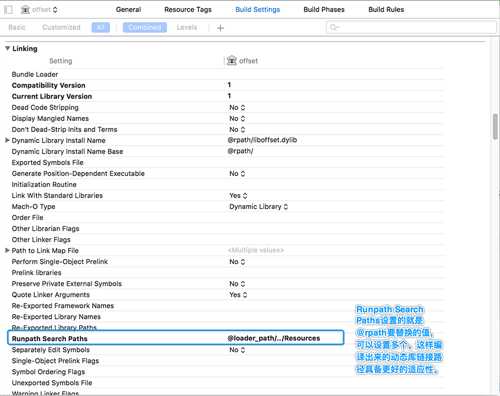Viewport: 500px width, 396px height.
Task: Add a build setting with plus button
Action: point(220,28)
